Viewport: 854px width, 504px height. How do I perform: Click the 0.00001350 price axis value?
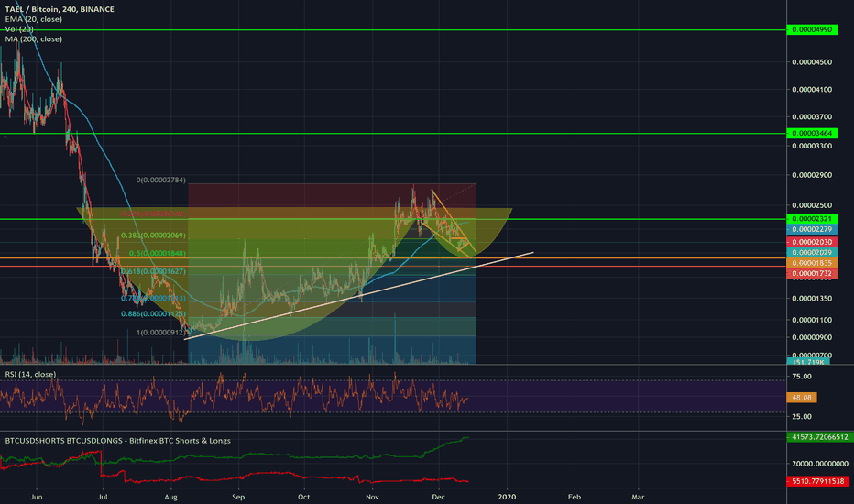812,299
